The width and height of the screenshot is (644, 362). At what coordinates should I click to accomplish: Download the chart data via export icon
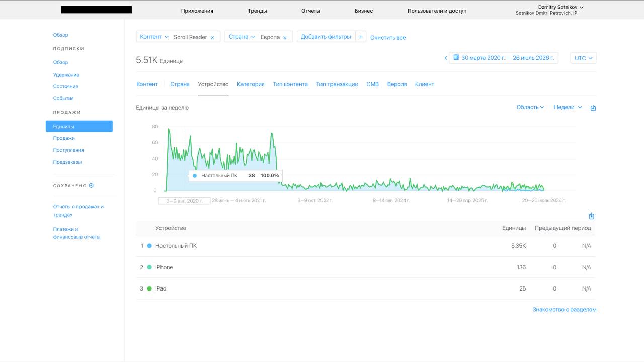coord(593,108)
